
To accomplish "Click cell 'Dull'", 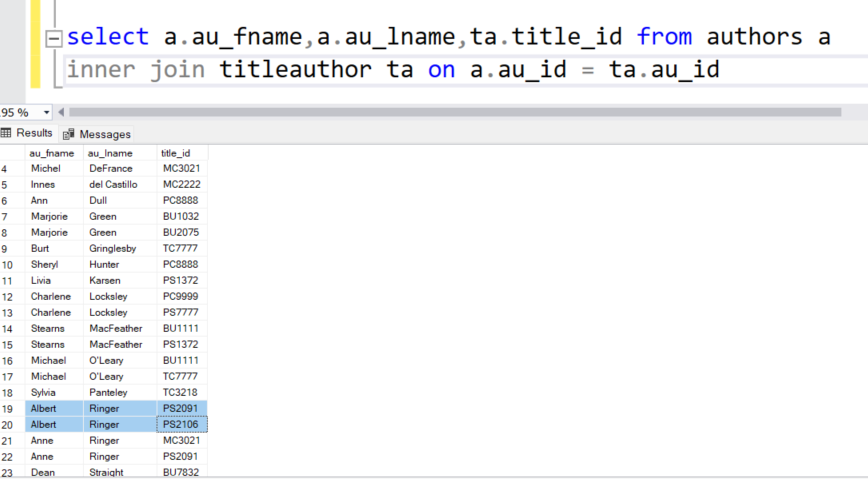I will pos(120,200).
